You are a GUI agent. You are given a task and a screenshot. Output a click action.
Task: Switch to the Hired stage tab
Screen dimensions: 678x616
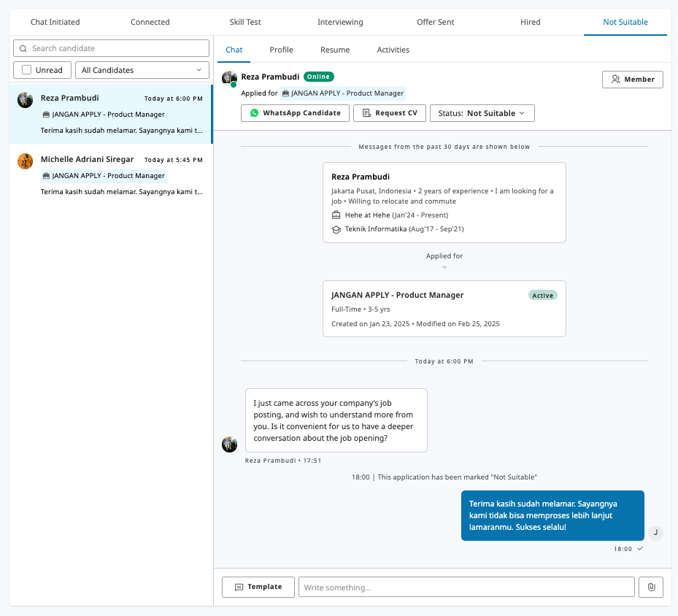point(531,22)
